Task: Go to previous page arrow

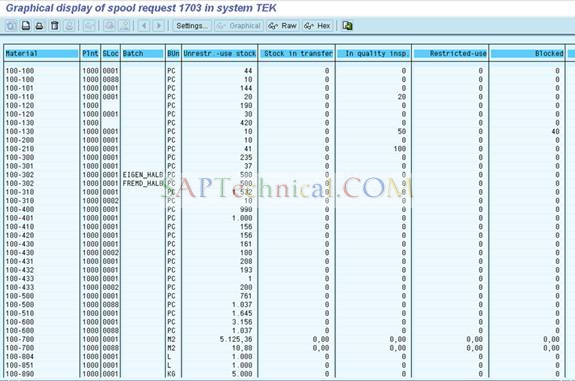Action: [x=144, y=26]
